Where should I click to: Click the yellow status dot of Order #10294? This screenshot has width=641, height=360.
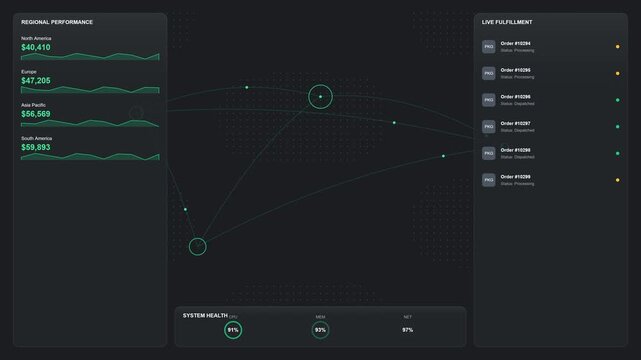click(617, 47)
